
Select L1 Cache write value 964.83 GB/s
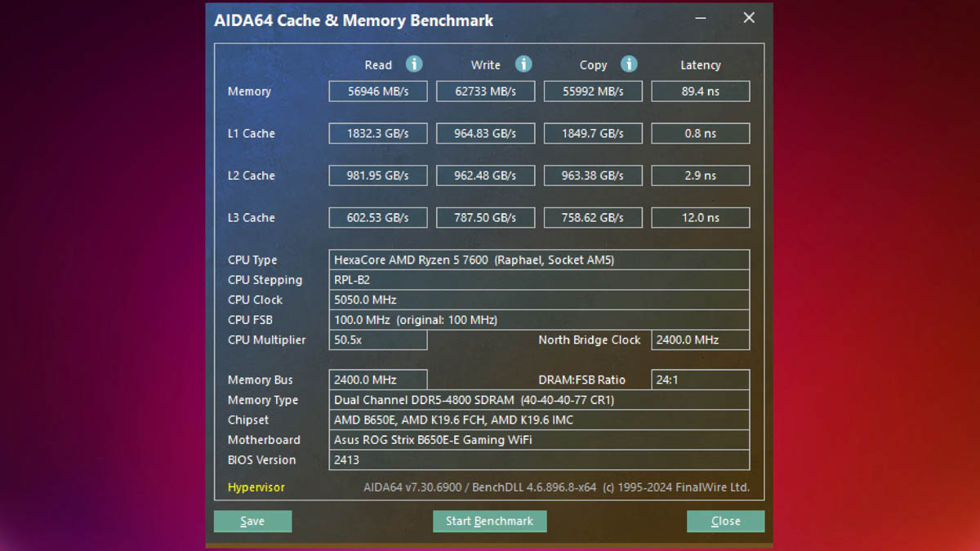pos(486,133)
